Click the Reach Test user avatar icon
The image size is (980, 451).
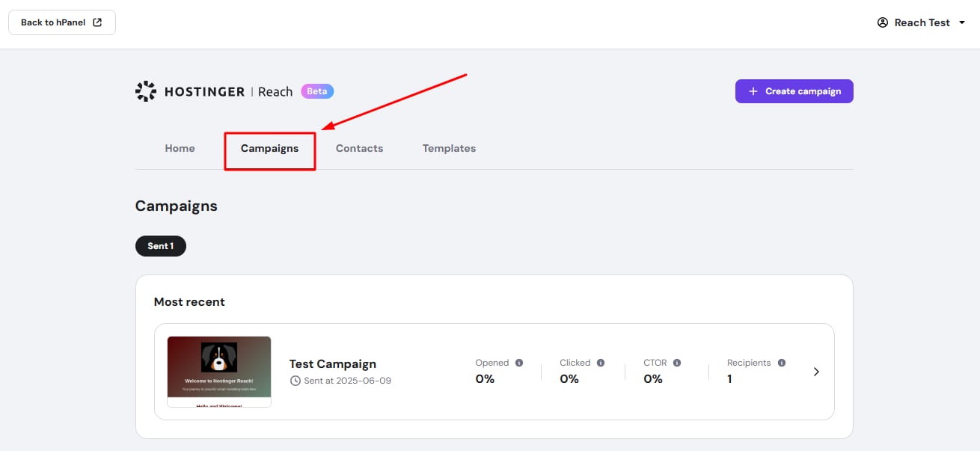[x=883, y=22]
